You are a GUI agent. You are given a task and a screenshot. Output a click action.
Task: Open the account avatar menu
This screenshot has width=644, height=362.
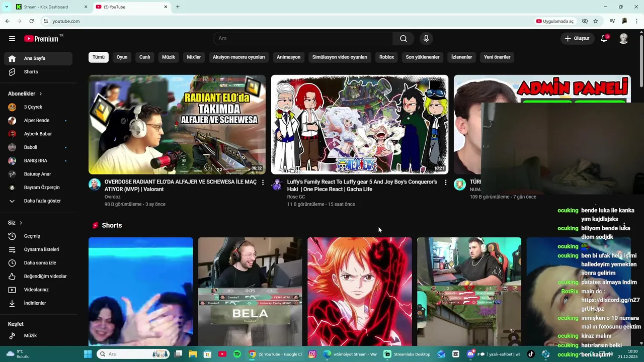(623, 39)
